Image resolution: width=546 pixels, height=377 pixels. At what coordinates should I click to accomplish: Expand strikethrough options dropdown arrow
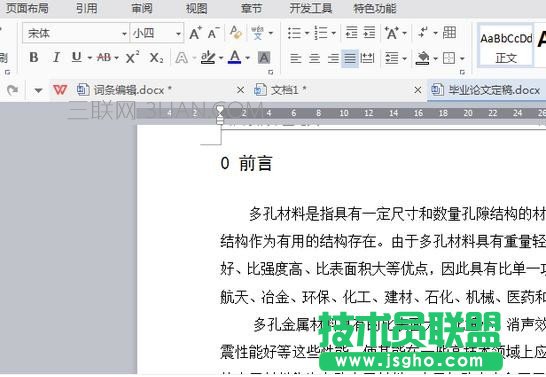click(116, 58)
